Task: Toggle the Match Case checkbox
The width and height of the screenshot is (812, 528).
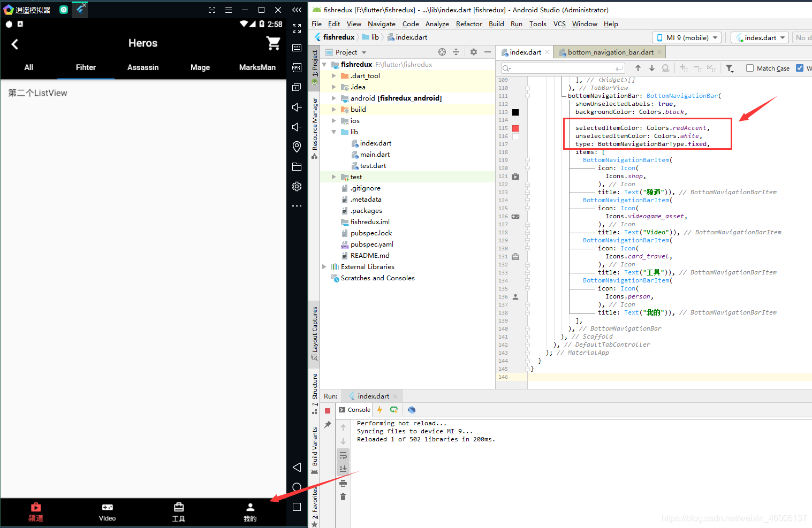Action: coord(750,68)
